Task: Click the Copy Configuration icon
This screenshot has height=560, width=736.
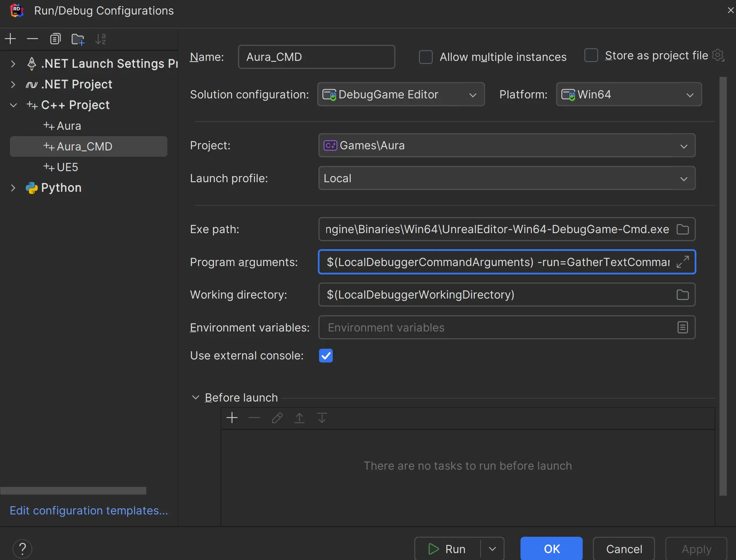Action: click(55, 39)
